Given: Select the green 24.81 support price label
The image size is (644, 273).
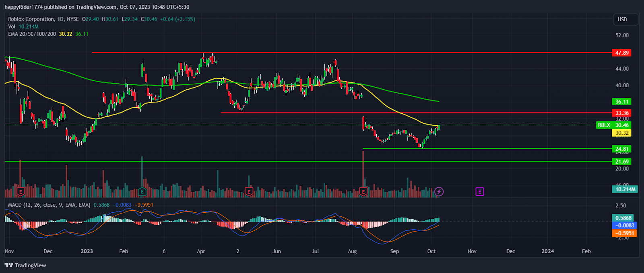Looking at the screenshot, I should [622, 149].
